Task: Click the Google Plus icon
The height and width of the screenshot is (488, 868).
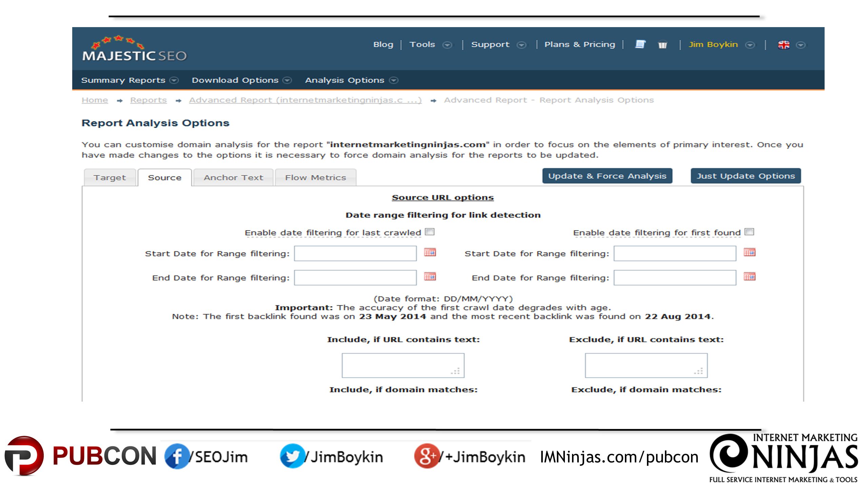Action: pyautogui.click(x=427, y=456)
